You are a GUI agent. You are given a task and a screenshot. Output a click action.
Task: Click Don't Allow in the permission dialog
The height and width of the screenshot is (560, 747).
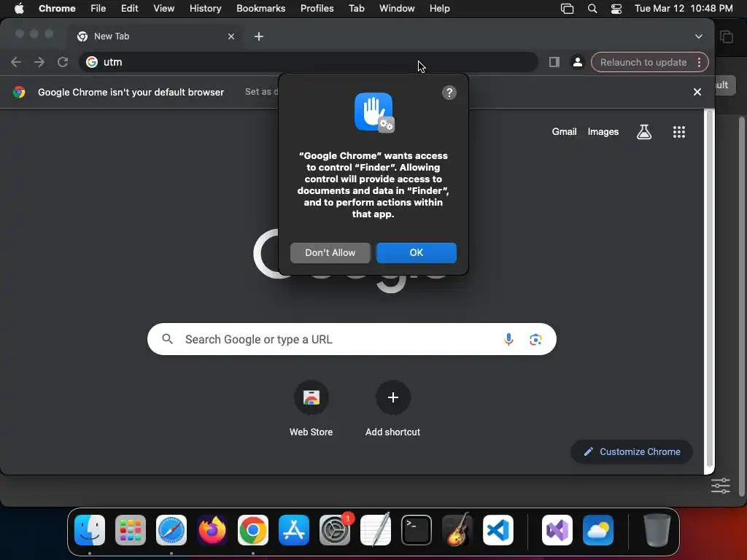pyautogui.click(x=330, y=252)
